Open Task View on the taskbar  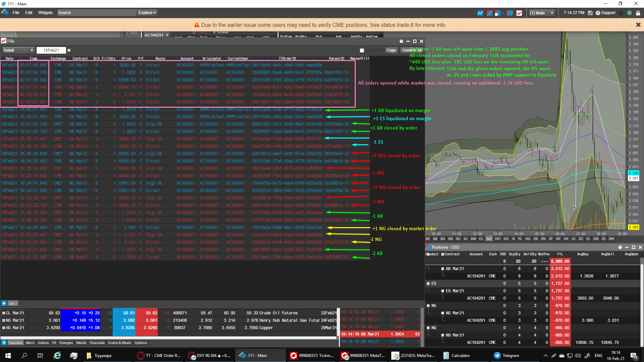coord(40,356)
